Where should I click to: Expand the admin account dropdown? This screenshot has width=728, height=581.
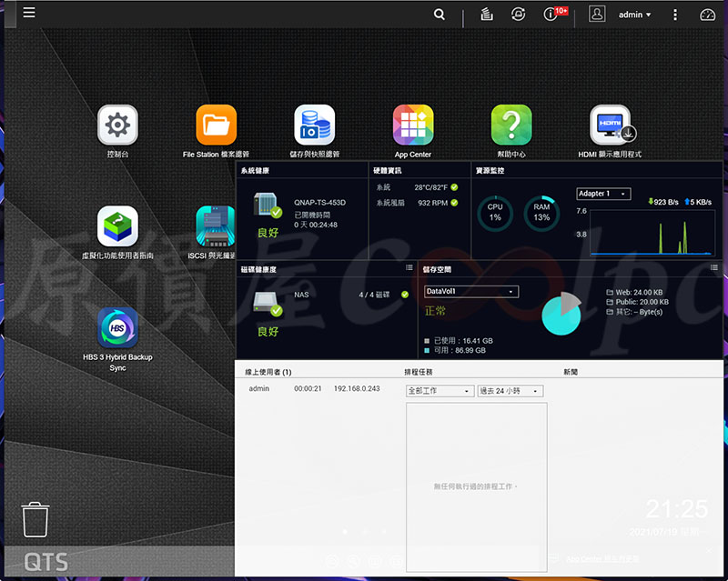click(634, 15)
